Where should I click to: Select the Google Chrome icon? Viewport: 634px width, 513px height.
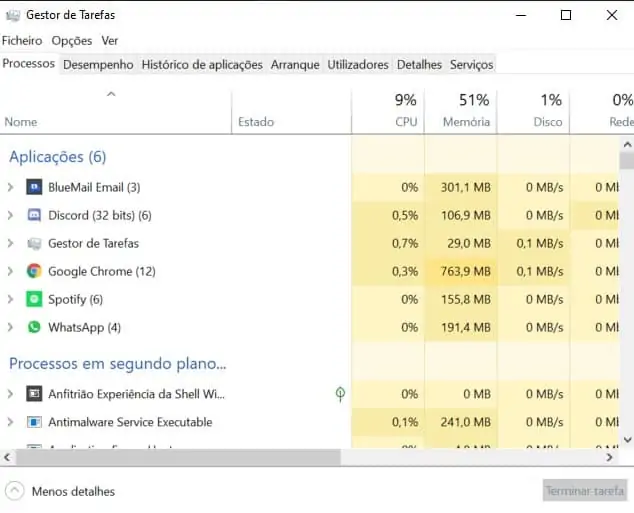34,271
